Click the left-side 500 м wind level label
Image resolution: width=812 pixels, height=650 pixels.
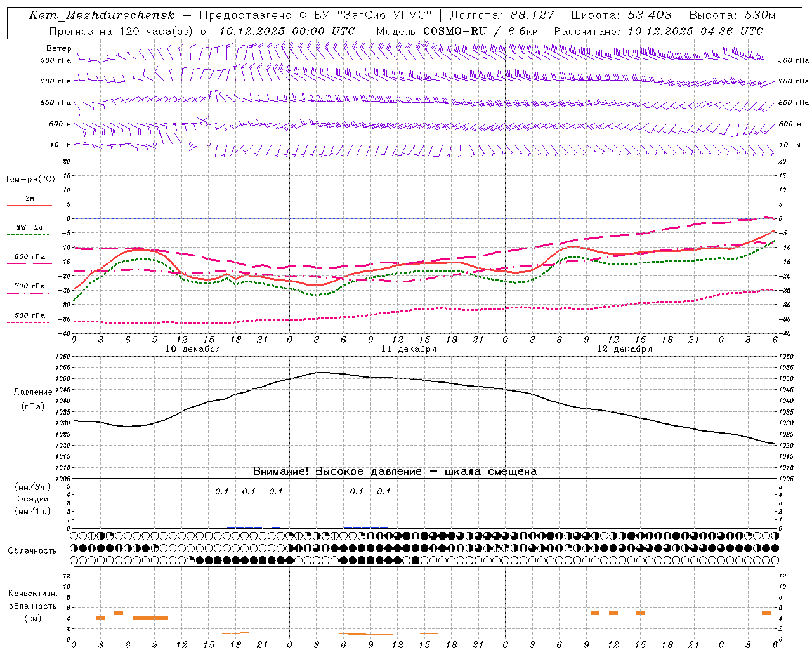coord(60,124)
